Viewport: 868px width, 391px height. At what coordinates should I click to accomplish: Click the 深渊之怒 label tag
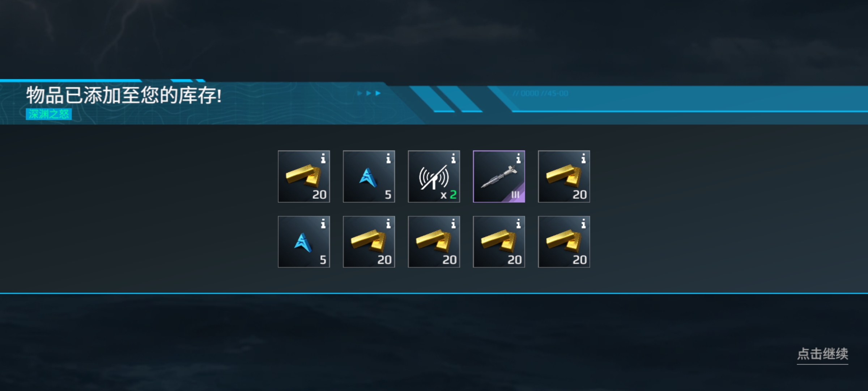[49, 114]
